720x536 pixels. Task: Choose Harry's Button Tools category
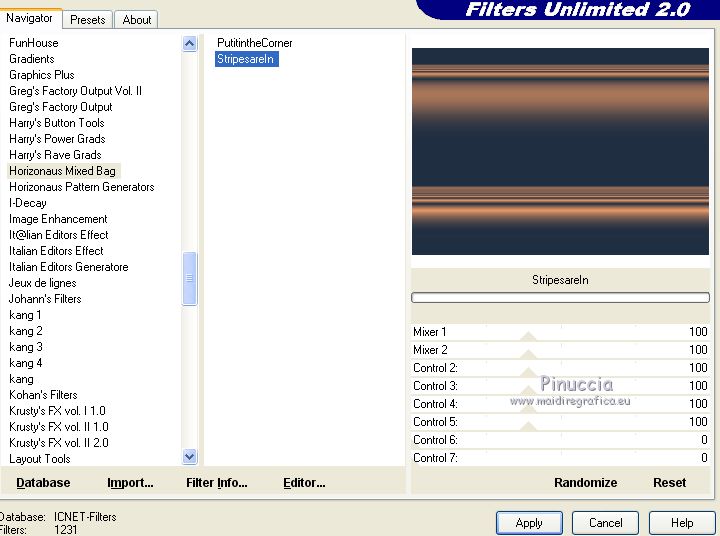(x=56, y=123)
